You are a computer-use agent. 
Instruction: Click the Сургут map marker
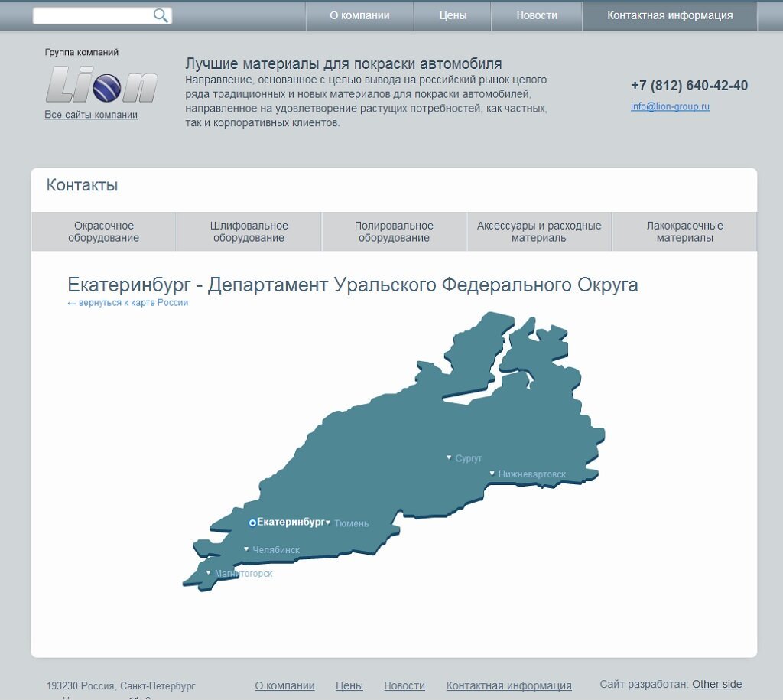point(450,458)
